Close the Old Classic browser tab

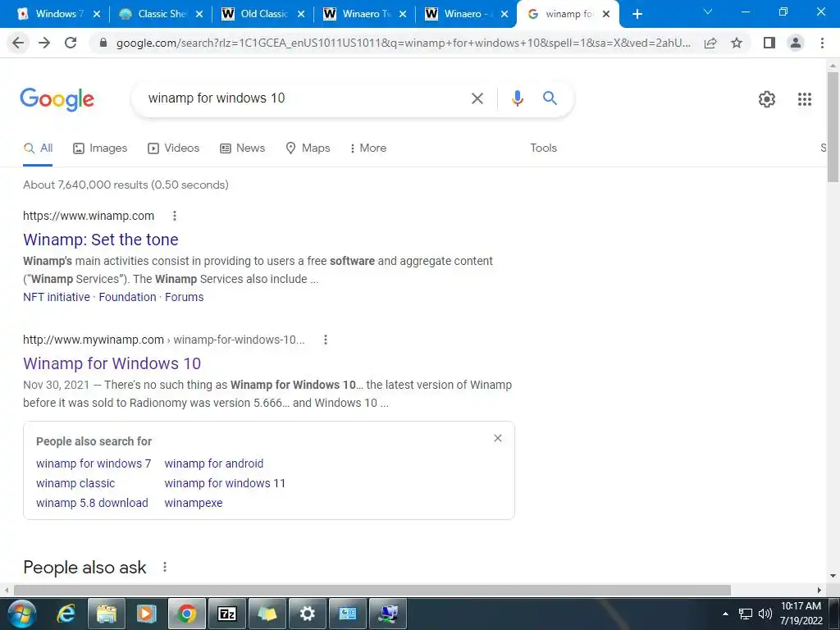pos(301,14)
